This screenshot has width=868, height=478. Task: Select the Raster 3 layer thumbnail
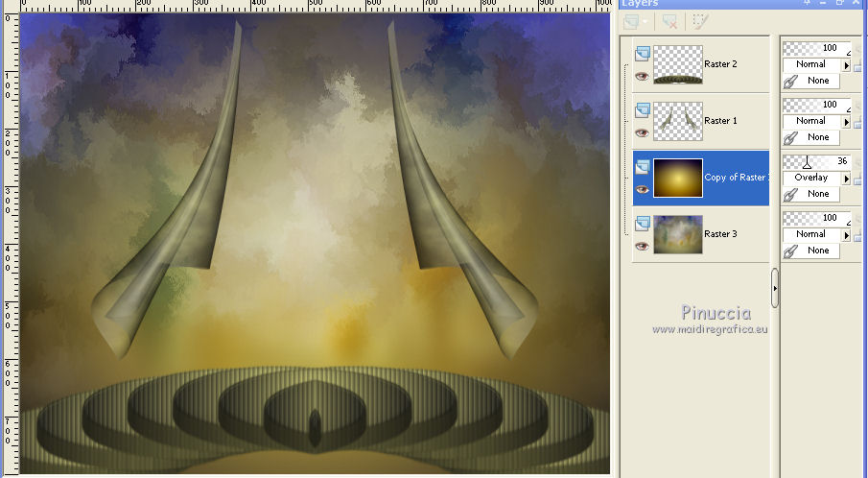tap(678, 234)
